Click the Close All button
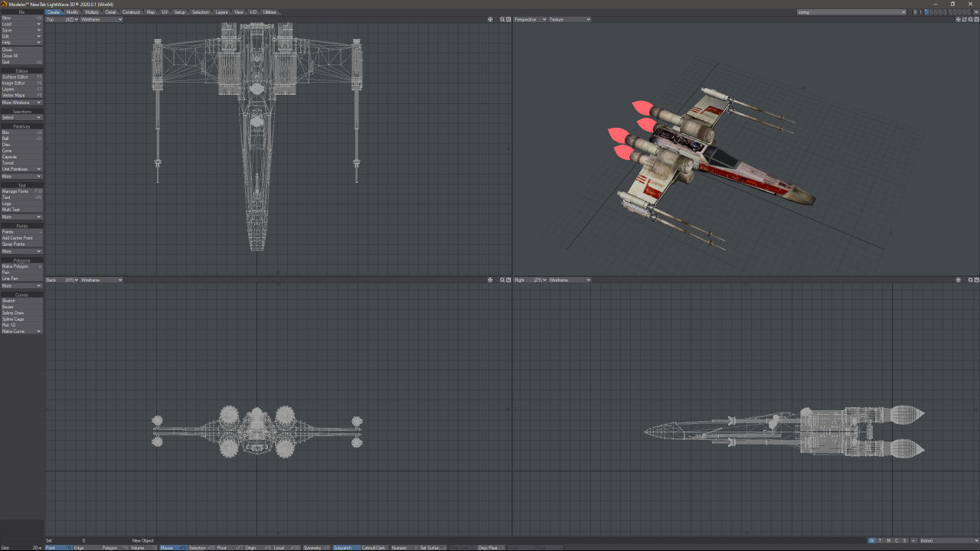The width and height of the screenshot is (980, 551). [x=21, y=56]
